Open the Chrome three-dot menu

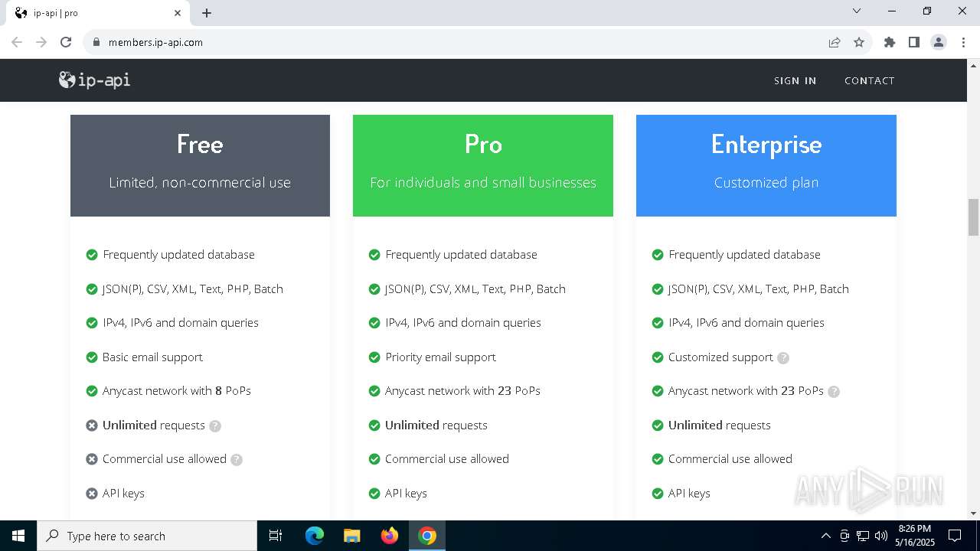pos(963,42)
